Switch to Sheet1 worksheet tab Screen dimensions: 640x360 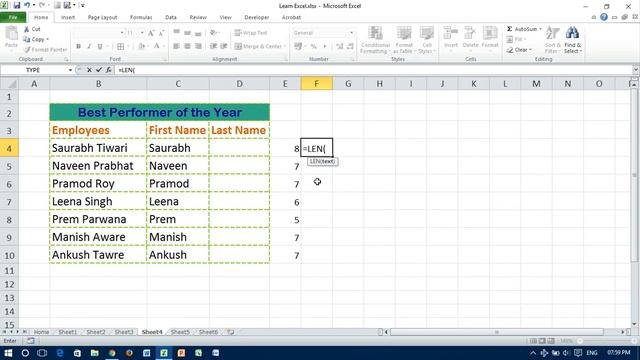tap(68, 332)
